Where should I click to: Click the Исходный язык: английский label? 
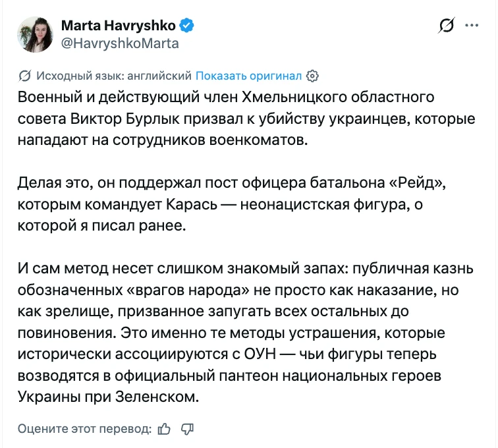114,76
